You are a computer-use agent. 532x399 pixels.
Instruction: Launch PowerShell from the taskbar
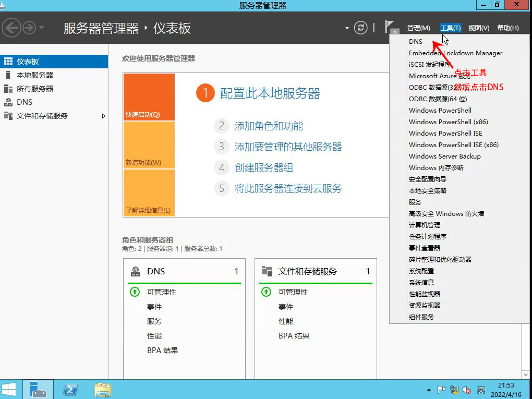click(70, 390)
